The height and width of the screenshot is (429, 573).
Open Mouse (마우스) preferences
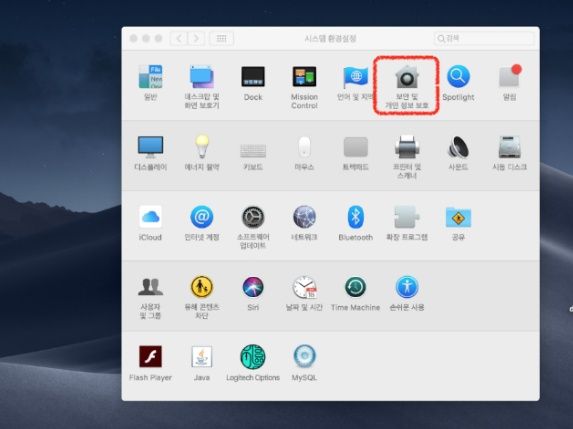tap(304, 147)
